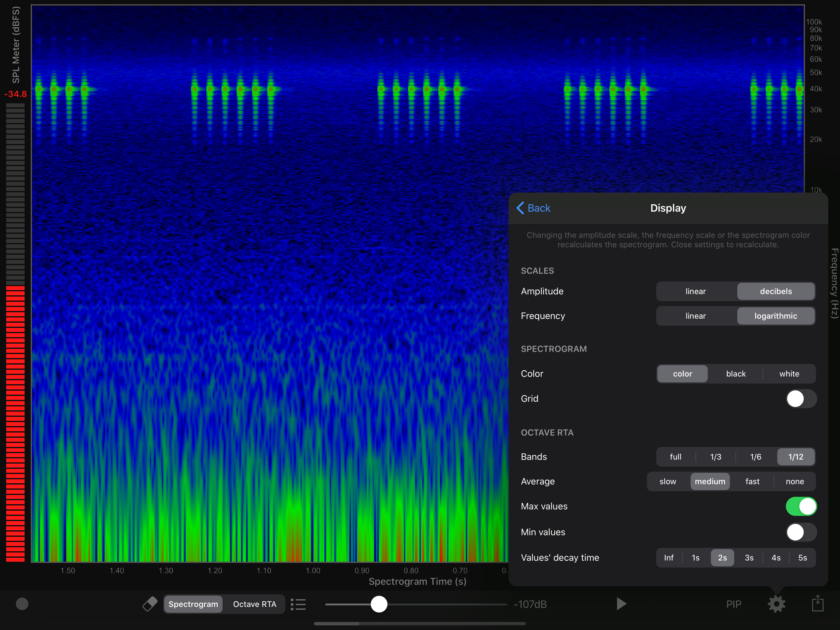Select 1/3 octave bands

715,457
